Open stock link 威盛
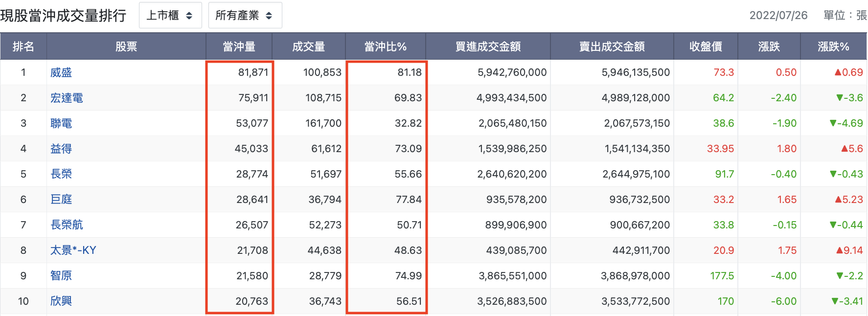 tap(61, 72)
